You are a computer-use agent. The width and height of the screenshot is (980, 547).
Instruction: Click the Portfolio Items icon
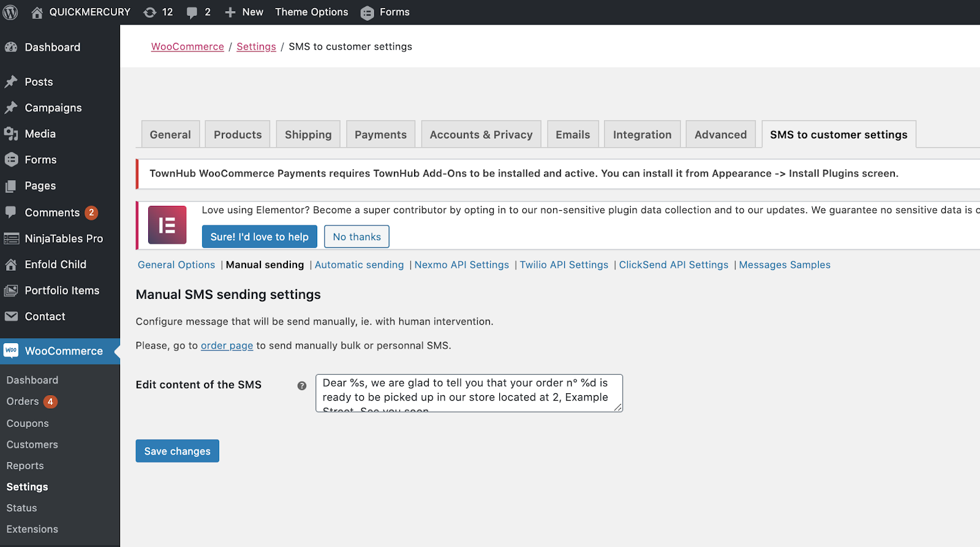(11, 290)
